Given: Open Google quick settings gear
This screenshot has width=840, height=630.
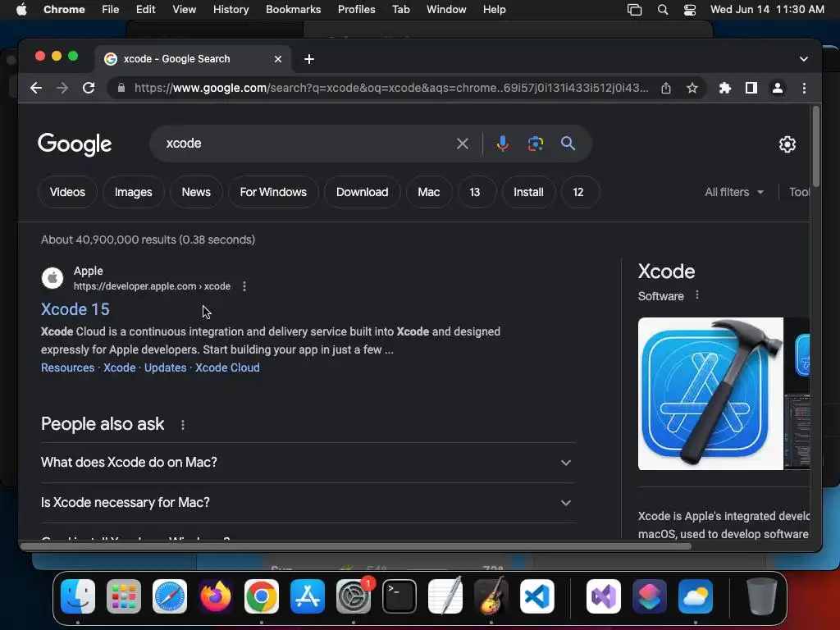Looking at the screenshot, I should (787, 144).
